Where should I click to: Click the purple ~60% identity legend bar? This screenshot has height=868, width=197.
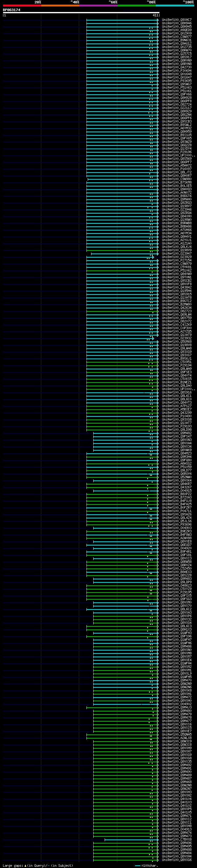click(98, 6)
